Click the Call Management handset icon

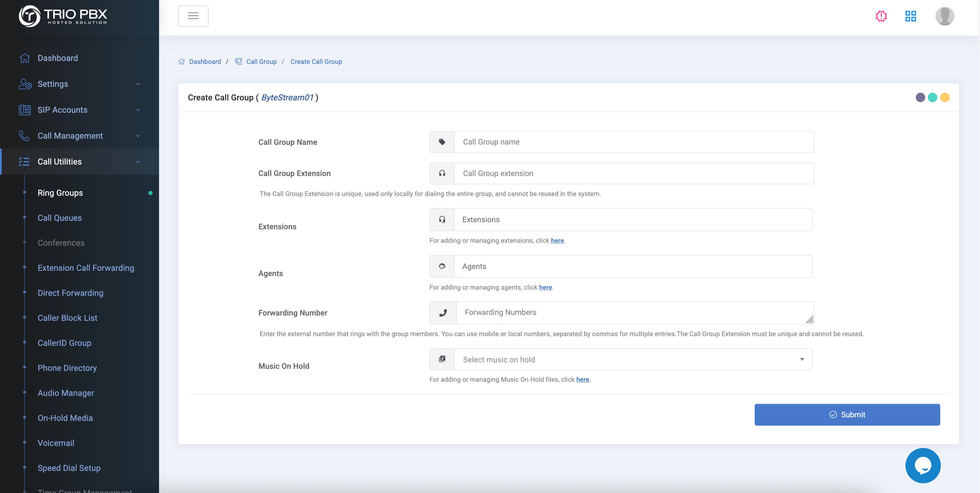click(x=24, y=136)
